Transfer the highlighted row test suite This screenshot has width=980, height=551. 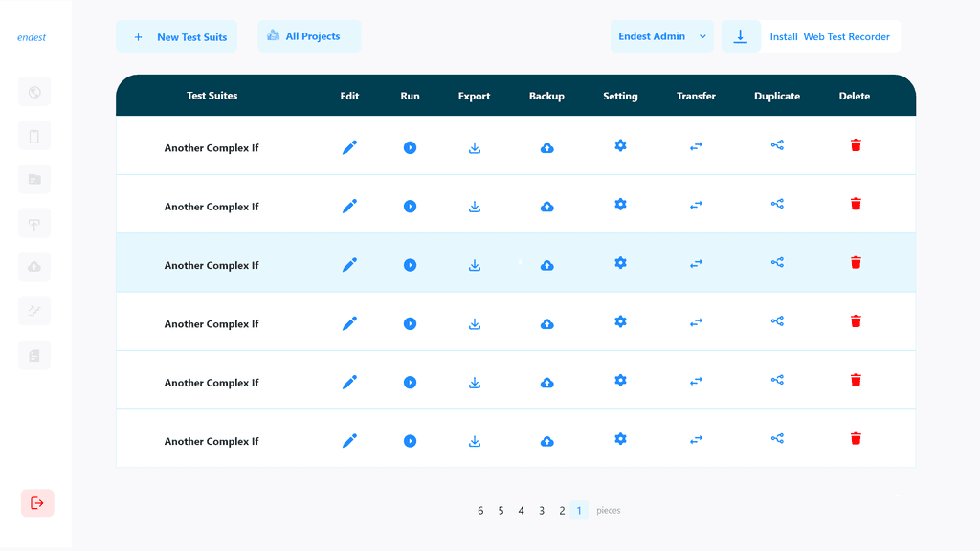696,264
